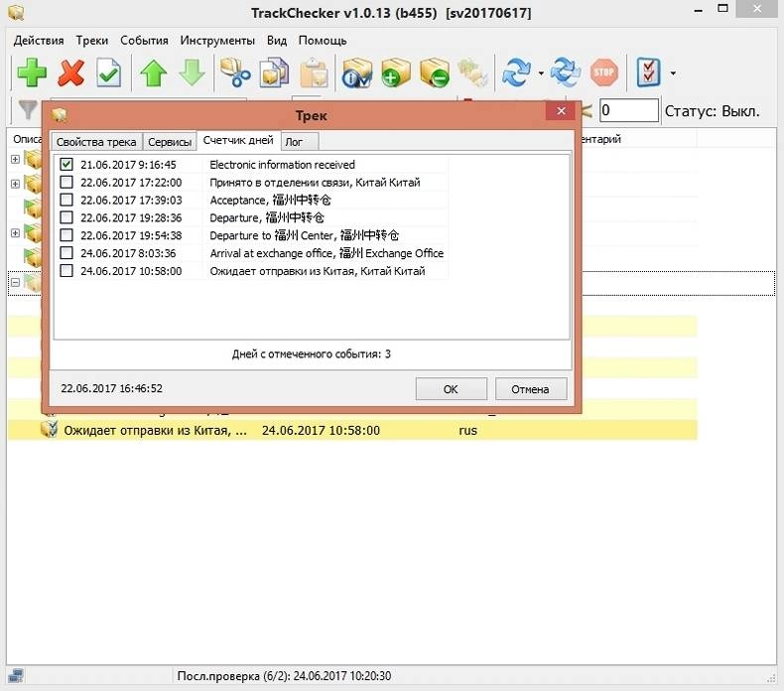
Task: Click Принято в отделении связи event text
Action: click(x=315, y=182)
